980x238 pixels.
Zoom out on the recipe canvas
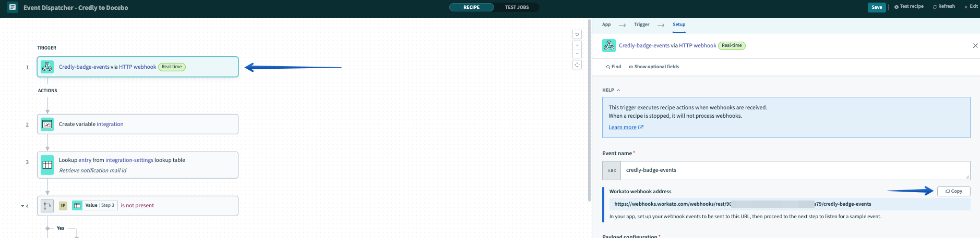click(577, 54)
